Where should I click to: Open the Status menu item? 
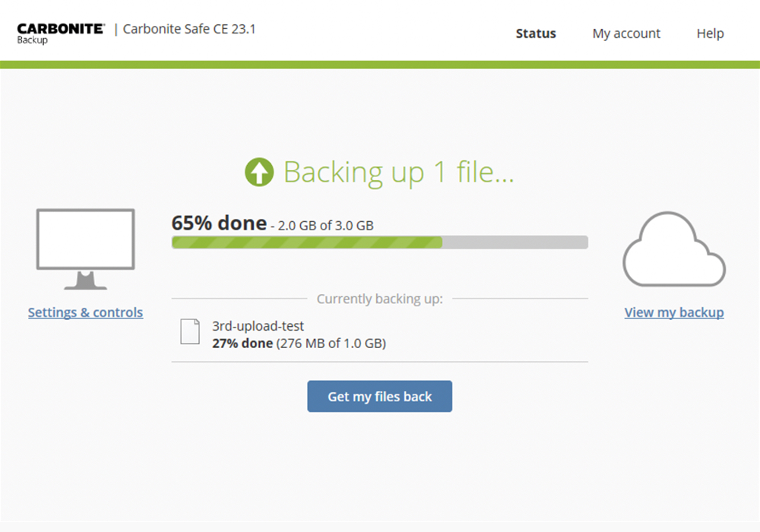tap(536, 33)
